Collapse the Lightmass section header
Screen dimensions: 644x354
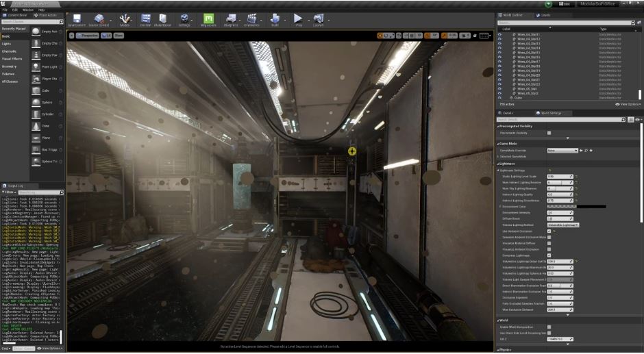tap(507, 164)
